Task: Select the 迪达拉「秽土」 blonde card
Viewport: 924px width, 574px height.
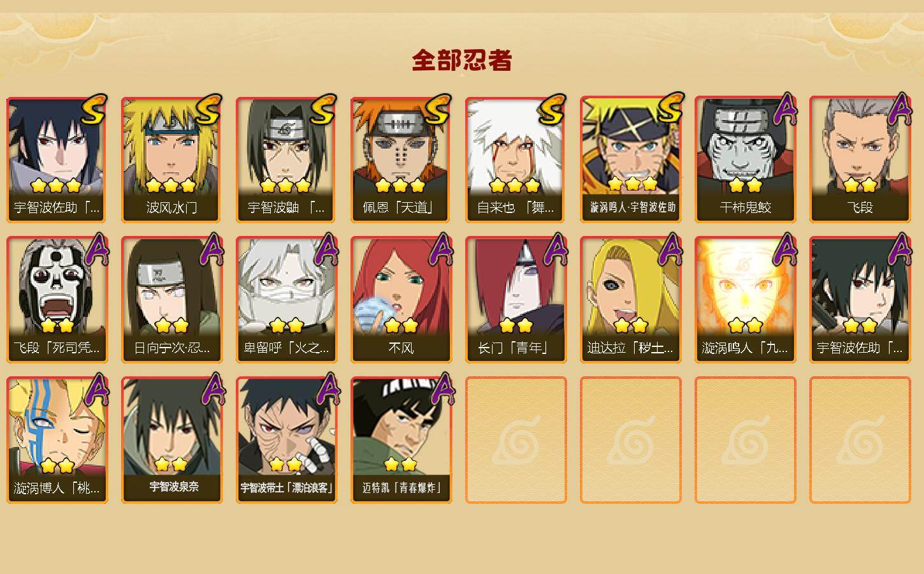Action: (x=630, y=300)
